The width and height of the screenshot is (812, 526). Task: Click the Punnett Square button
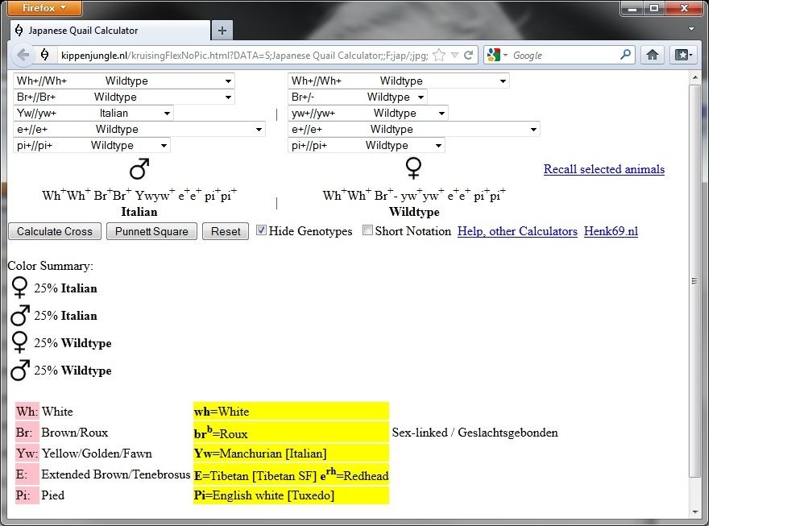pyautogui.click(x=151, y=231)
